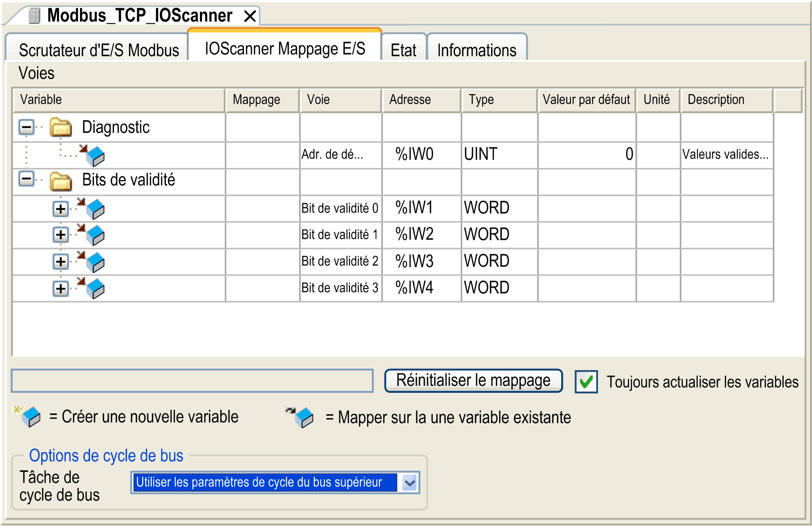
Task: Click the Bit de validité 1 cell
Action: pos(341,235)
